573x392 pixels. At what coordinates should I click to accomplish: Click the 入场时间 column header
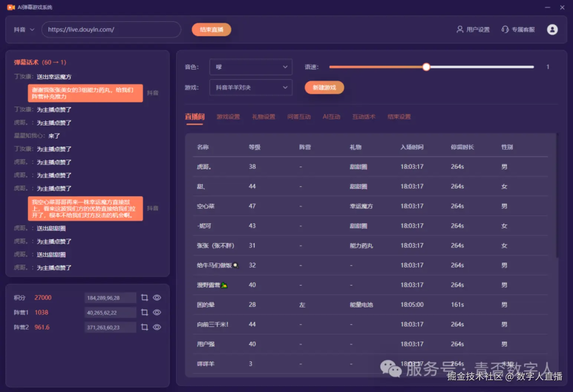point(412,147)
